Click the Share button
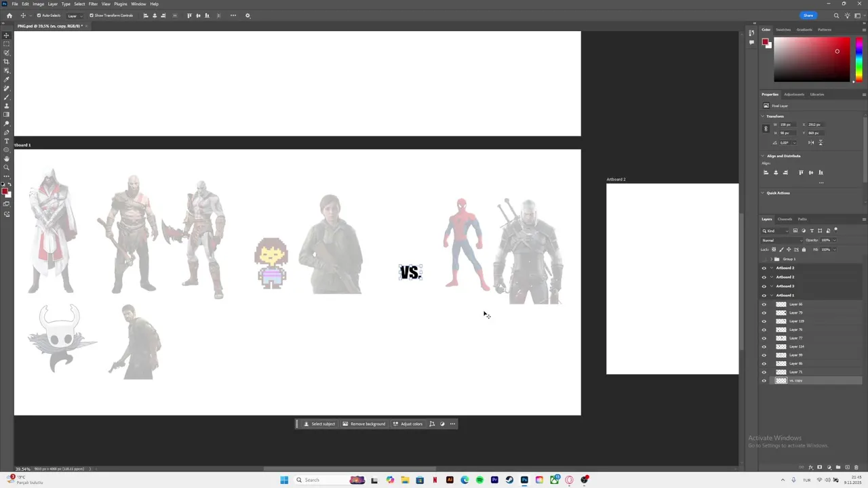 pyautogui.click(x=808, y=16)
